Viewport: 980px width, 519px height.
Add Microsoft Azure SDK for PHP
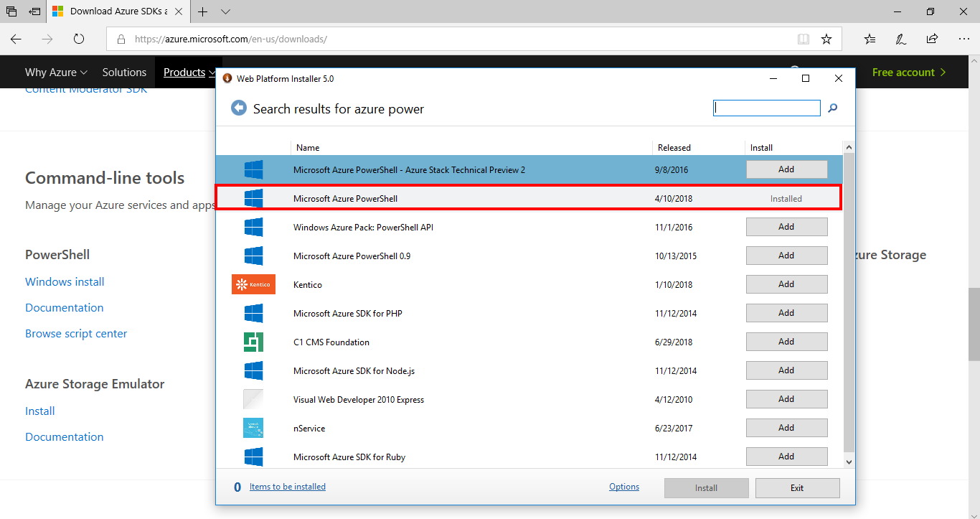pyautogui.click(x=786, y=313)
